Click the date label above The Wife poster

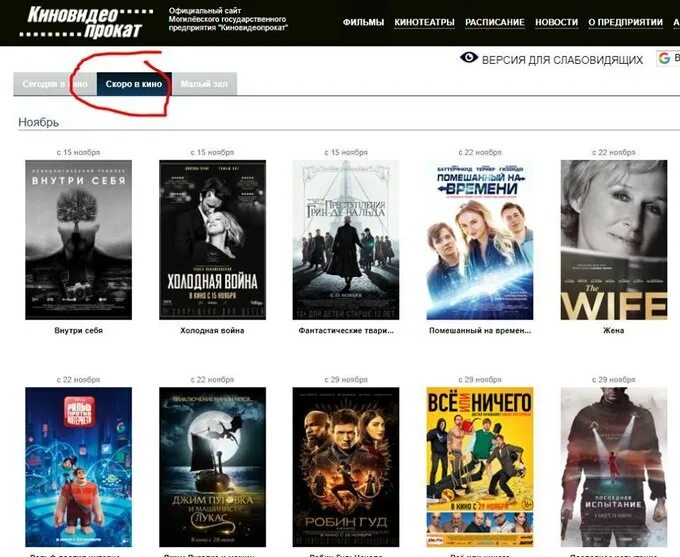click(614, 152)
